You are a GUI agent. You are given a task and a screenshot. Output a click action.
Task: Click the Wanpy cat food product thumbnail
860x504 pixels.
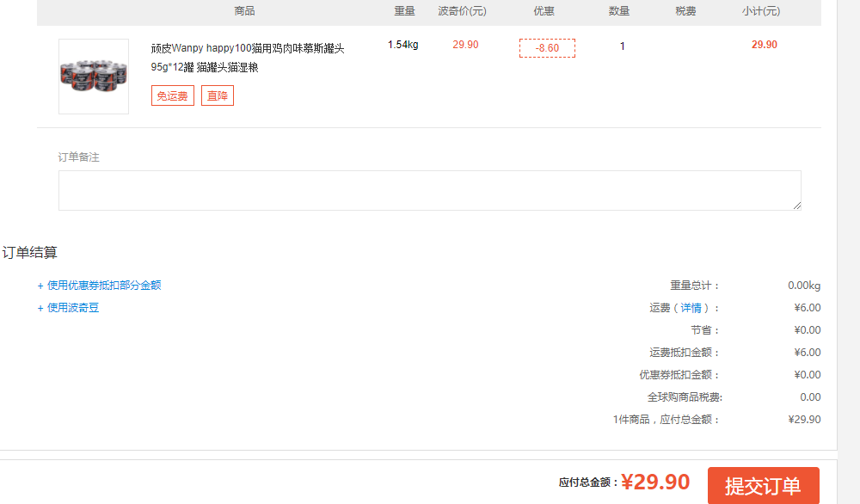[94, 76]
